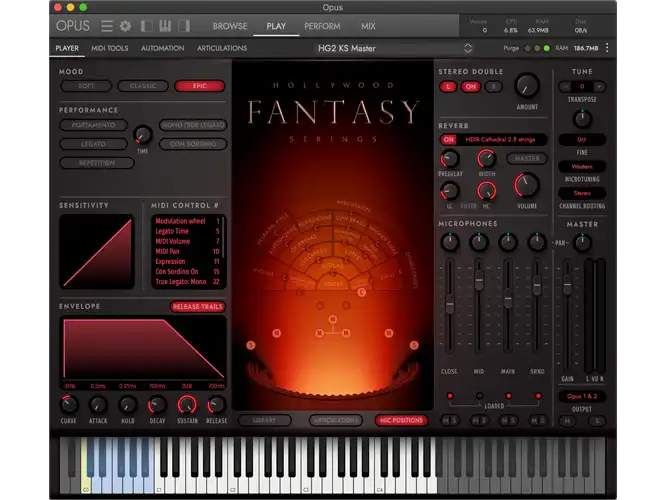The height and width of the screenshot is (500, 667).
Task: Open the hamburger main menu icon
Action: click(106, 26)
